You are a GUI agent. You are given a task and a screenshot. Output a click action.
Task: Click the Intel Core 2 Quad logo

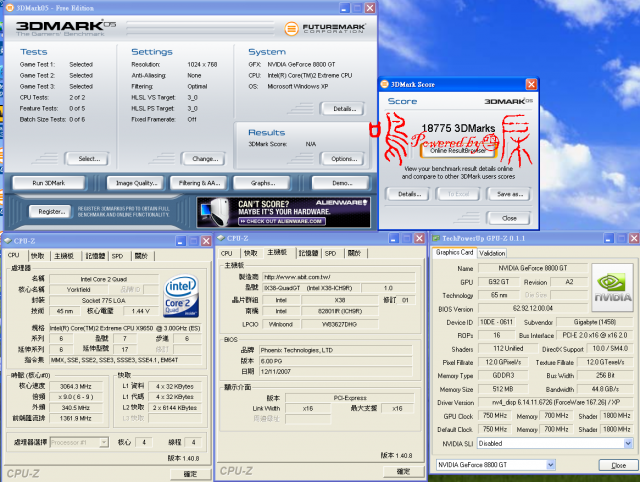point(181,295)
